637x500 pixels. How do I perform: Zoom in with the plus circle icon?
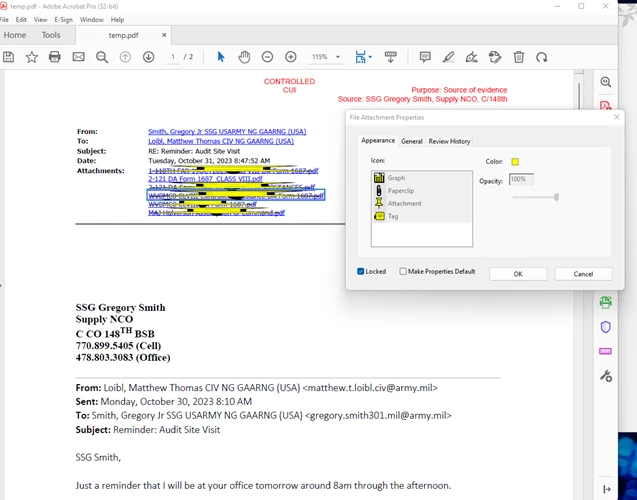(x=290, y=57)
